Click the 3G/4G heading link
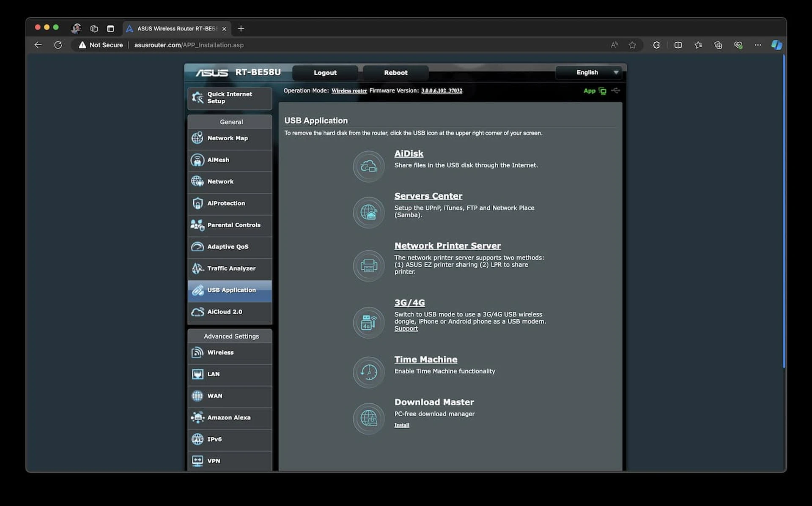The width and height of the screenshot is (812, 506). [x=409, y=303]
